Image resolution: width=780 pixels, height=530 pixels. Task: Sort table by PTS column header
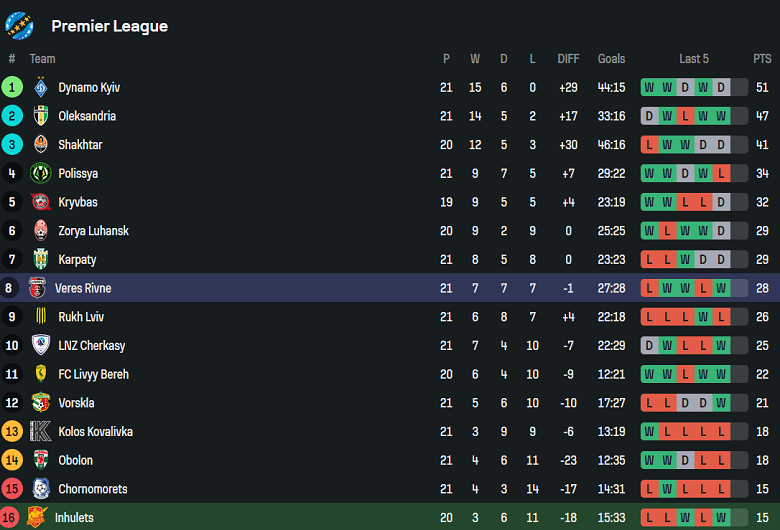coord(762,59)
